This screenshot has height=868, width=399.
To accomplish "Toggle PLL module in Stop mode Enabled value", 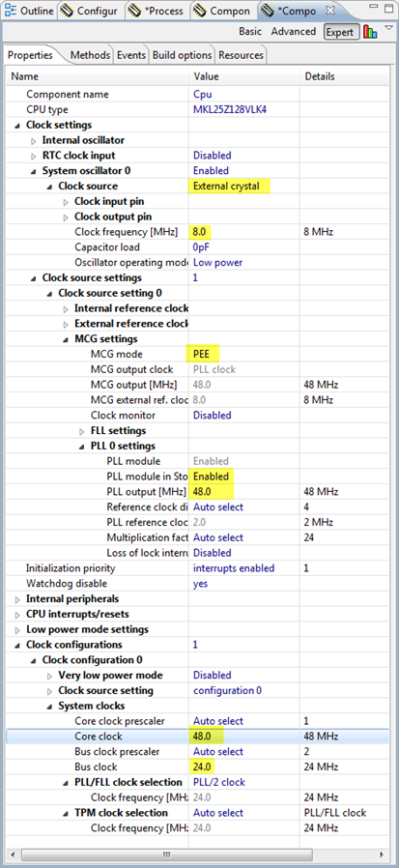I will click(211, 477).
